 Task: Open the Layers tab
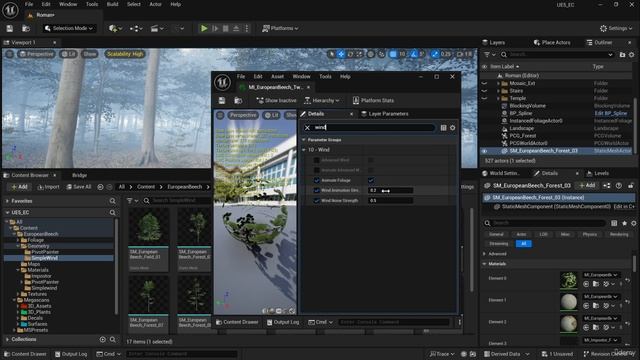[494, 42]
